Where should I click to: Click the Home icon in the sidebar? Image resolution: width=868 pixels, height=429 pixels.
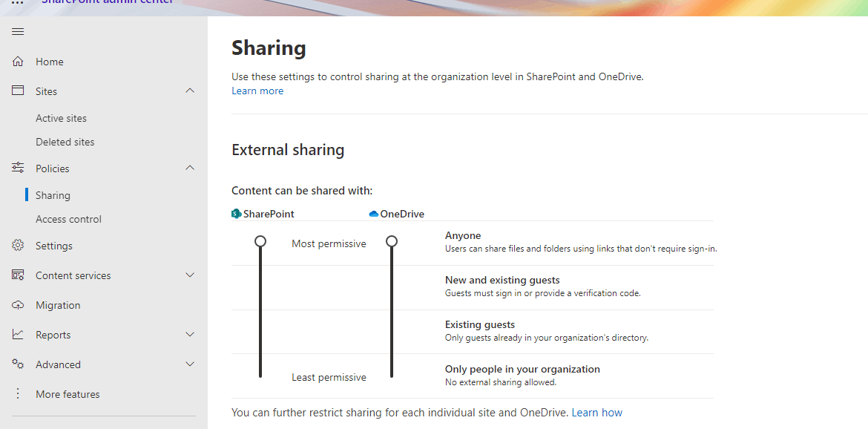click(18, 61)
